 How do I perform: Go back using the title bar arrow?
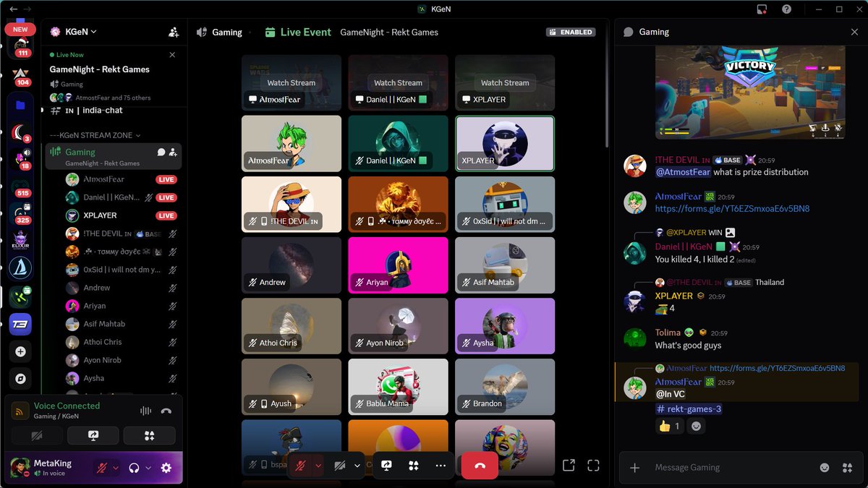[12, 9]
